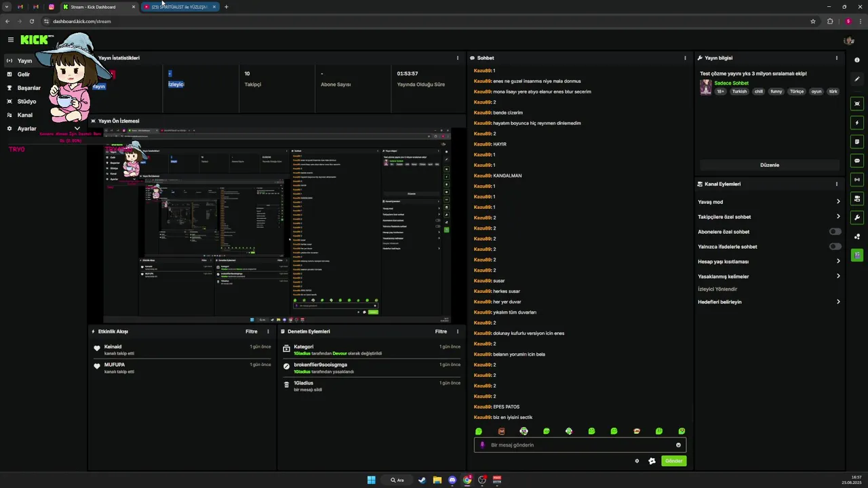Click the Türkçe stream tag
This screenshot has width=868, height=488.
click(796, 91)
